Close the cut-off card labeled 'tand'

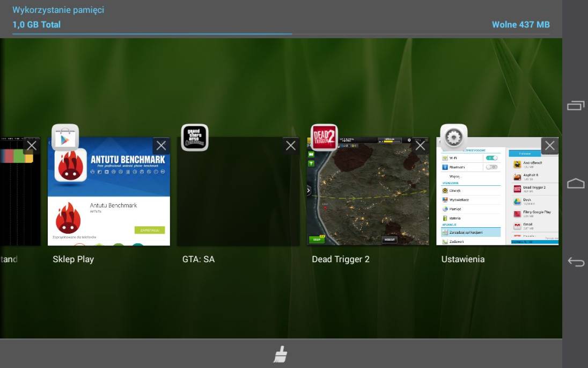click(32, 146)
